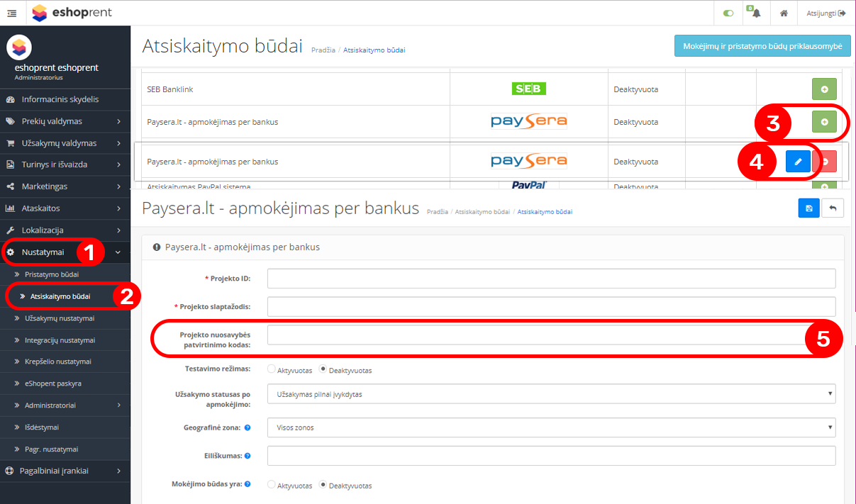Show help for Mokėjimo būdas yra
Image resolution: width=856 pixels, height=504 pixels.
coord(248,484)
